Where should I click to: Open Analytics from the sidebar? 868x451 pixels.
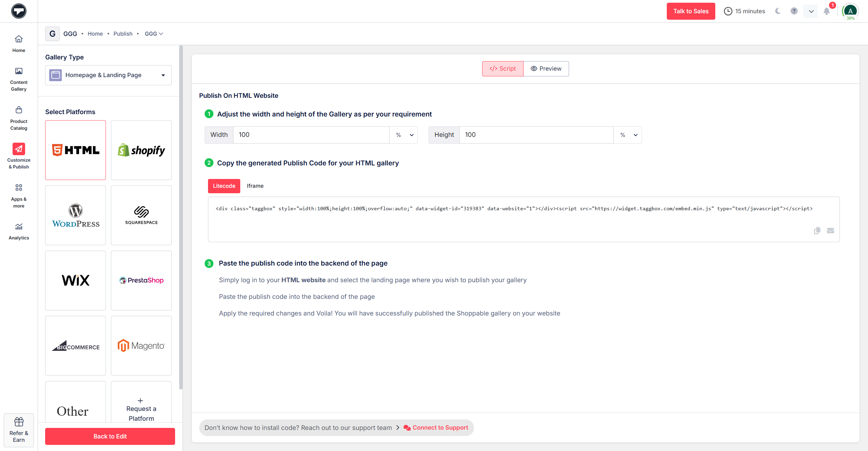pos(19,231)
